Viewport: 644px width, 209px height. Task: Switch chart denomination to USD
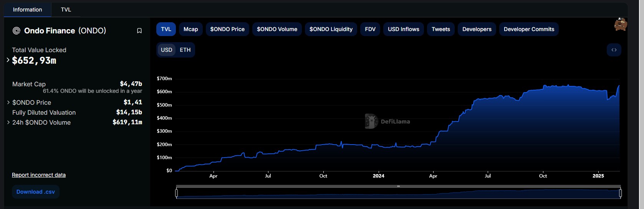167,50
